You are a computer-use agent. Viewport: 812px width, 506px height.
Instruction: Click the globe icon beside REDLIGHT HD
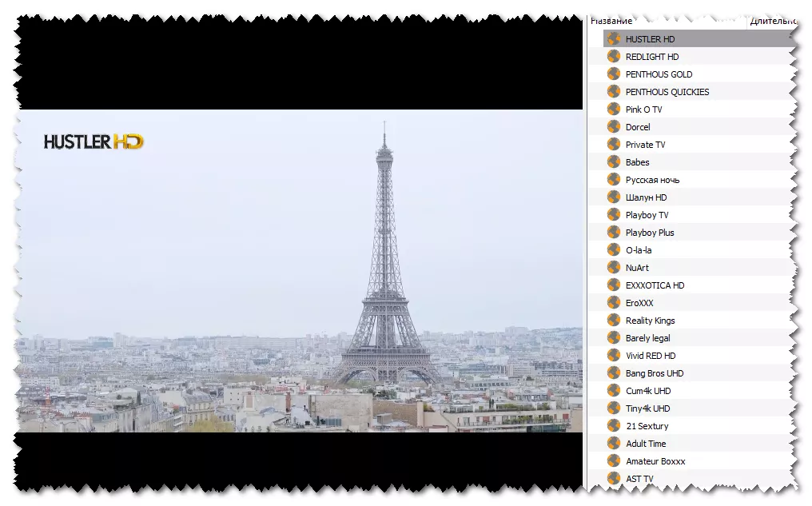[614, 57]
